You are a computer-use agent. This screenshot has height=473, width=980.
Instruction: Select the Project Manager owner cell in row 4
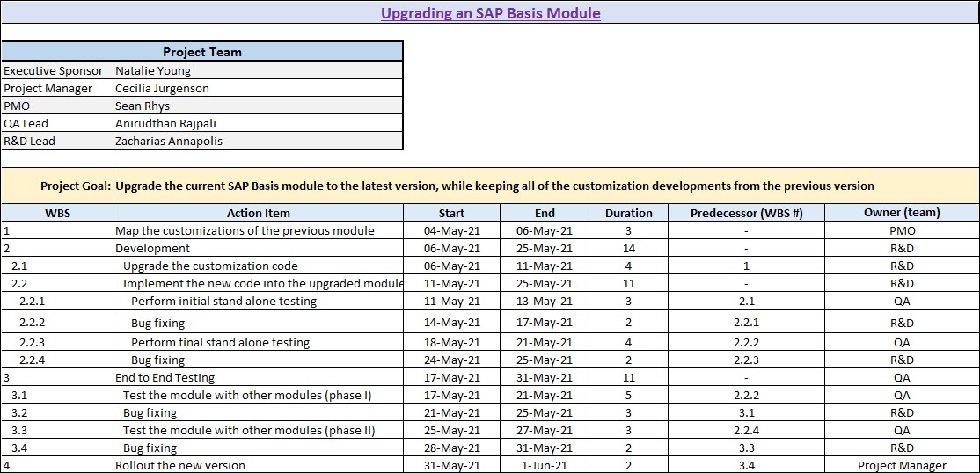(902, 465)
